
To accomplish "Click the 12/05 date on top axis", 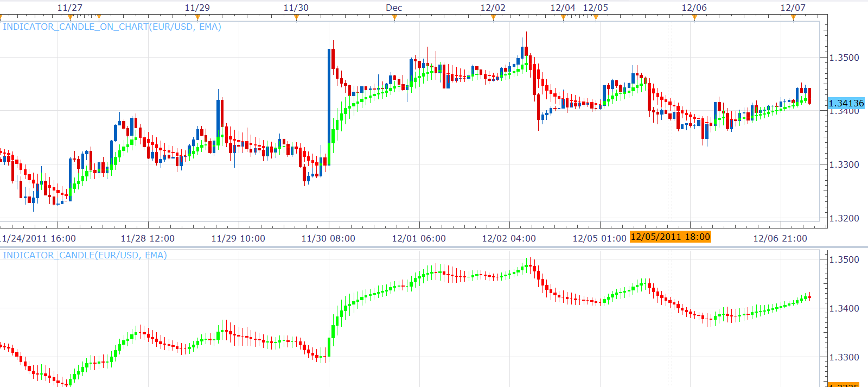I will coord(596,8).
